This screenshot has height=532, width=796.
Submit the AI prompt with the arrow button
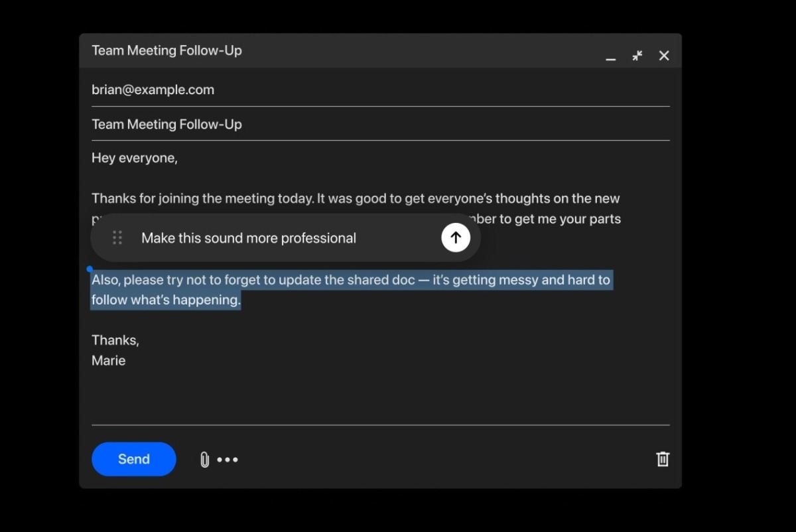pyautogui.click(x=456, y=237)
